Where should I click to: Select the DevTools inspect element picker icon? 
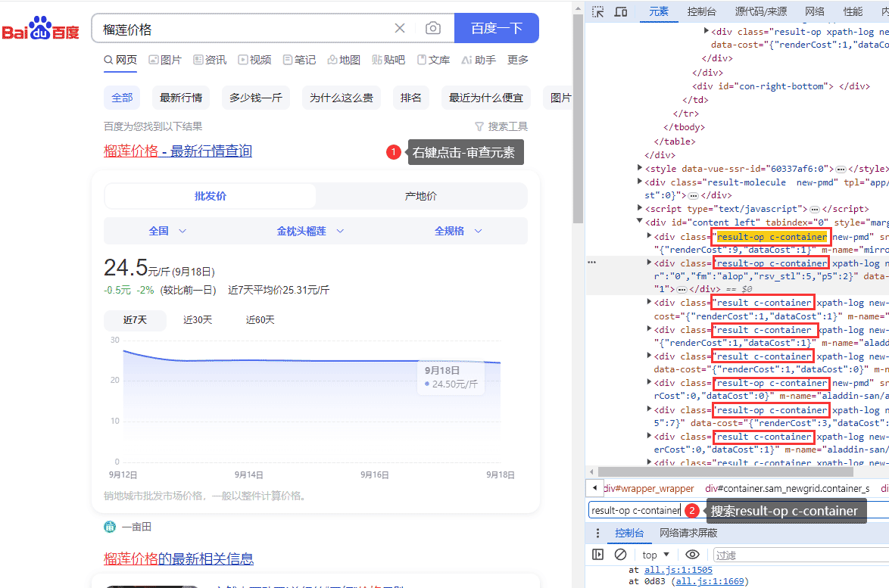(597, 11)
